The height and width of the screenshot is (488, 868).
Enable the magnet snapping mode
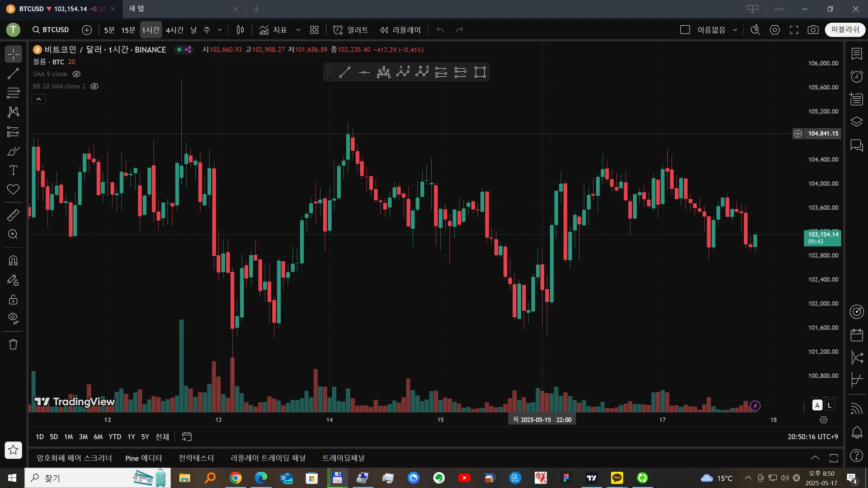tap(13, 261)
